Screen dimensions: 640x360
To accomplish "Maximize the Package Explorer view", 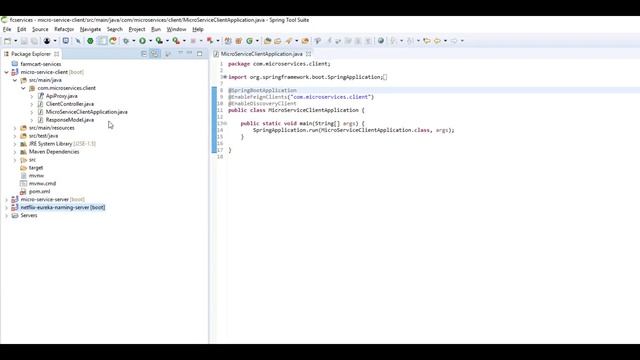I will click(x=200, y=53).
